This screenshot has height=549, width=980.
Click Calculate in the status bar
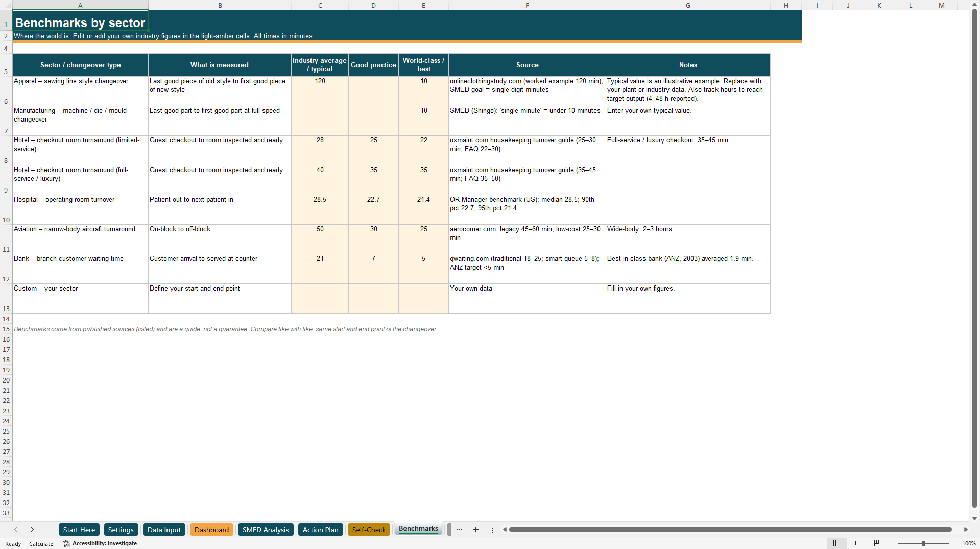point(41,544)
